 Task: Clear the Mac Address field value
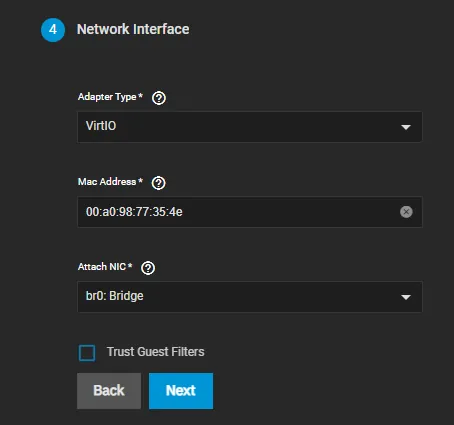406,212
